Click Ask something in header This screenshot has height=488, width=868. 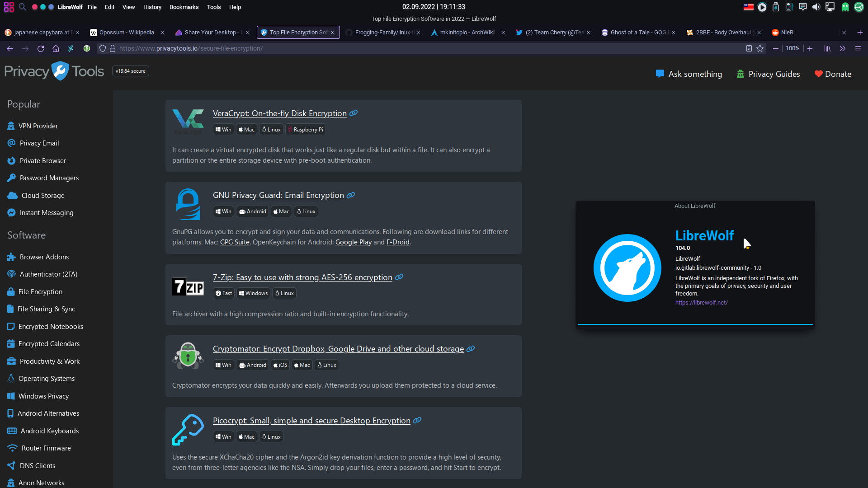click(x=689, y=74)
